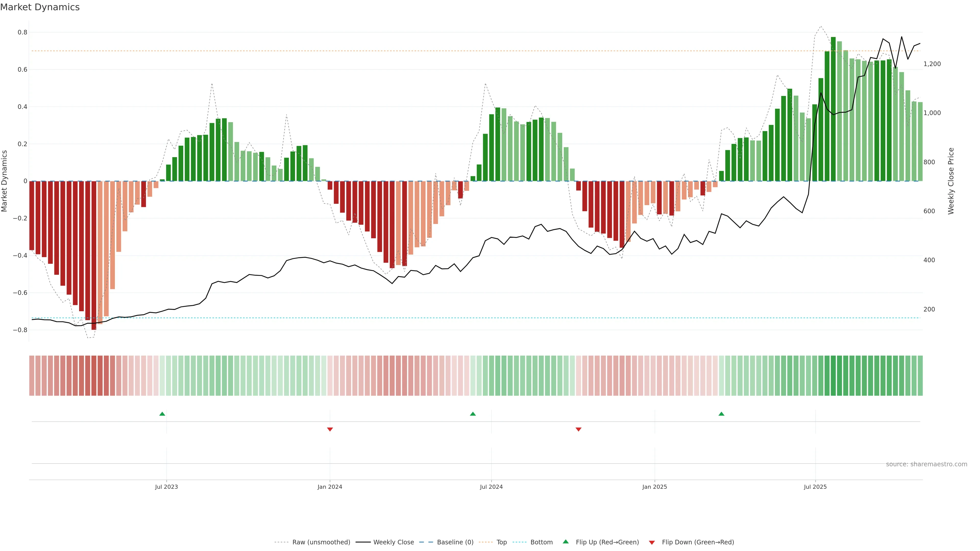Toggle the Raw (unsmoothed) legend entry
This screenshot has height=551, width=980.
pos(321,542)
